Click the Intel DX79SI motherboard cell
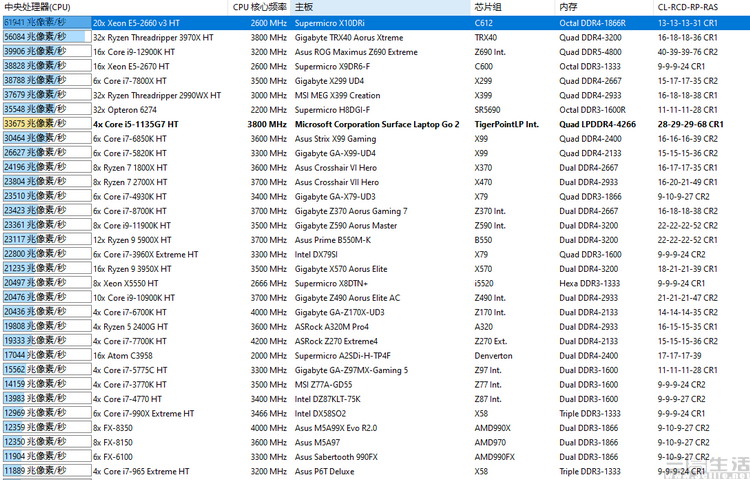 point(316,254)
